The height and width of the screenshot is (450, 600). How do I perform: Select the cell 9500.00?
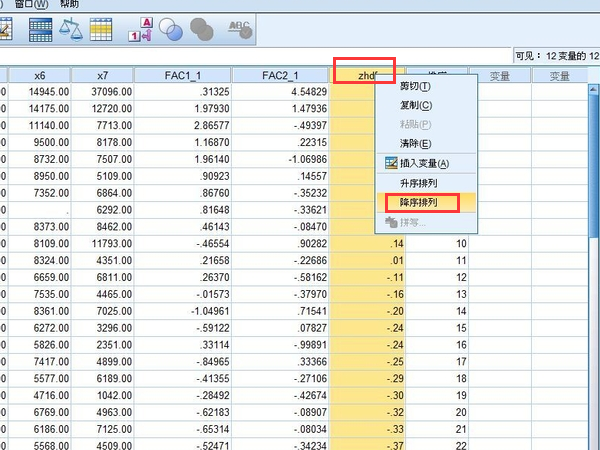pyautogui.click(x=40, y=142)
